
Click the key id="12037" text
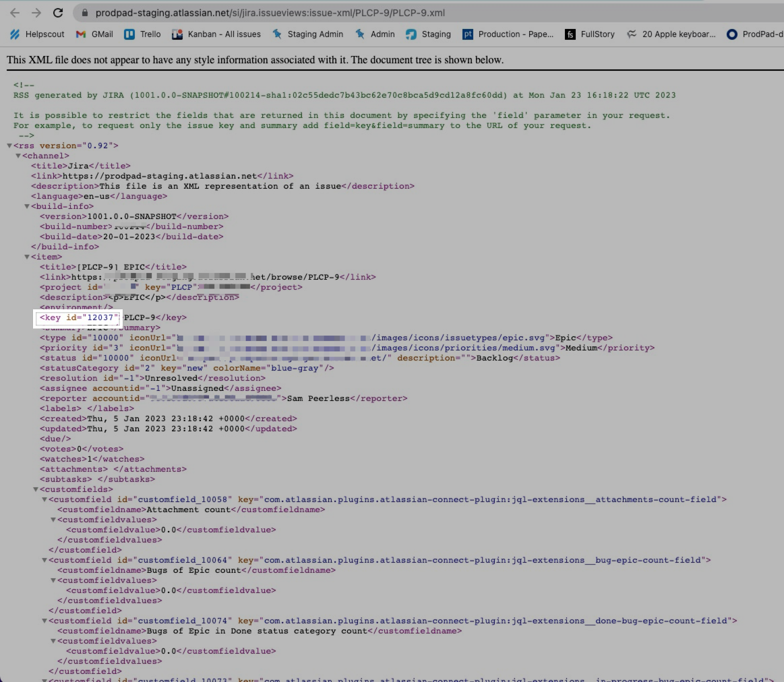tap(78, 317)
